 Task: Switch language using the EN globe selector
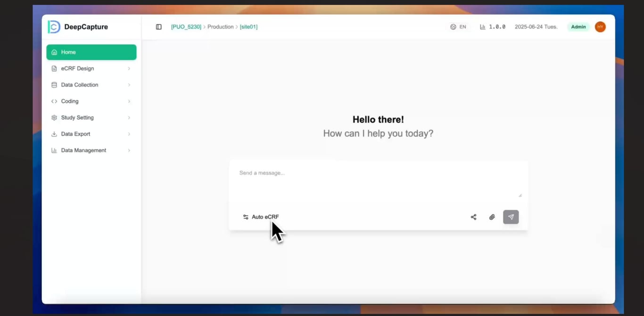tap(457, 27)
